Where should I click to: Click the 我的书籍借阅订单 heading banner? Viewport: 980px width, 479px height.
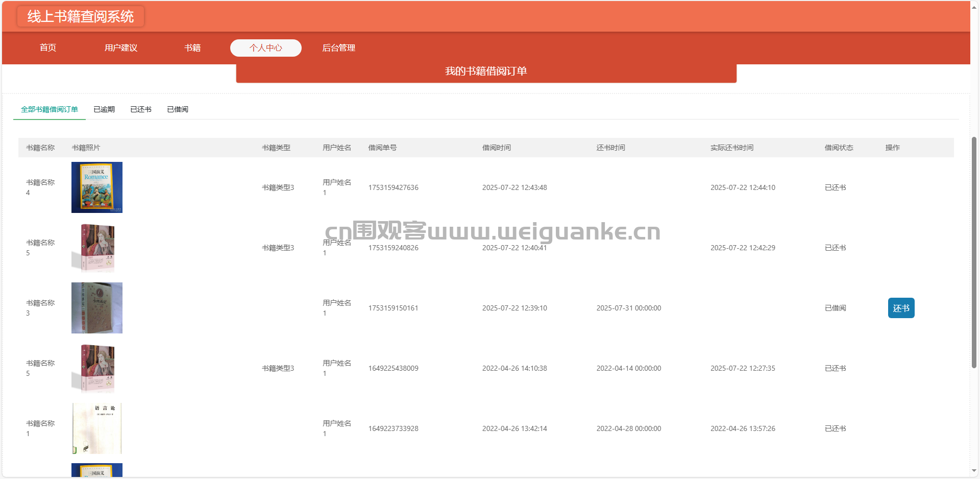486,71
